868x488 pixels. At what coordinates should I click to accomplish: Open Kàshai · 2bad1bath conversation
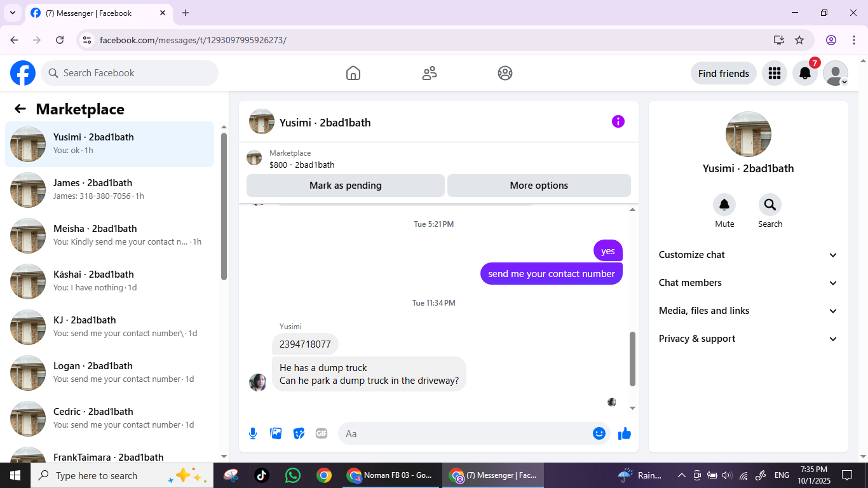(x=109, y=281)
